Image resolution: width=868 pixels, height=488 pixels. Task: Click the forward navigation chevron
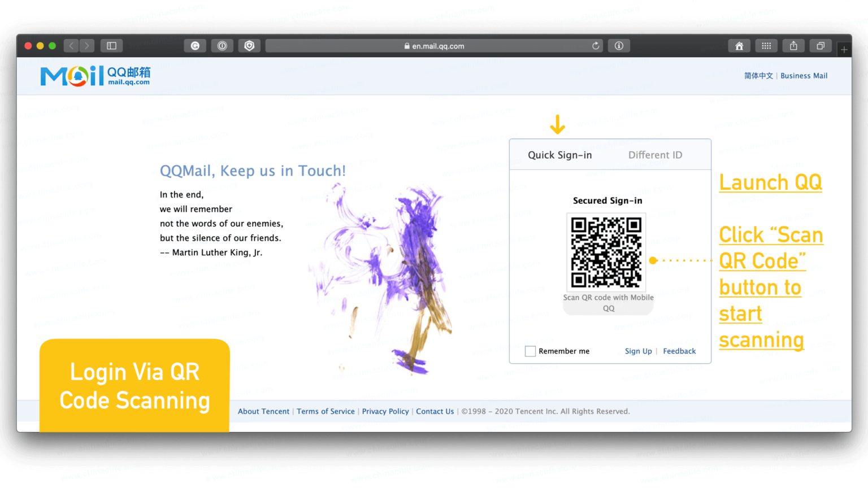click(x=86, y=46)
